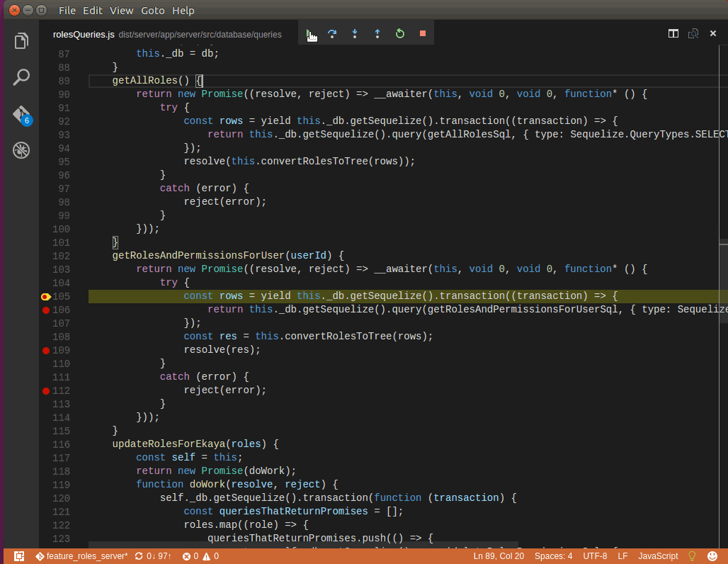Use the Step Into debug icon
This screenshot has width=728, height=564.
pos(355,33)
